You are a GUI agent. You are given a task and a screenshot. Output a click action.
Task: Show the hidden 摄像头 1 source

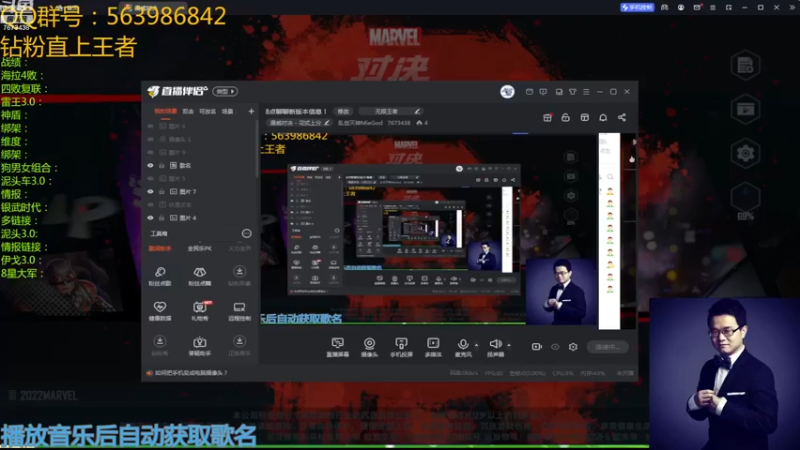coord(151,139)
